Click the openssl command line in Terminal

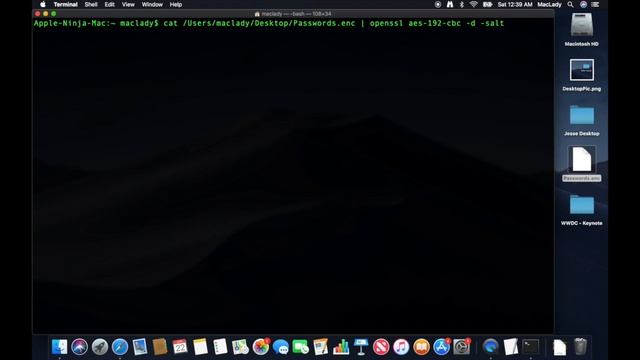click(x=269, y=23)
